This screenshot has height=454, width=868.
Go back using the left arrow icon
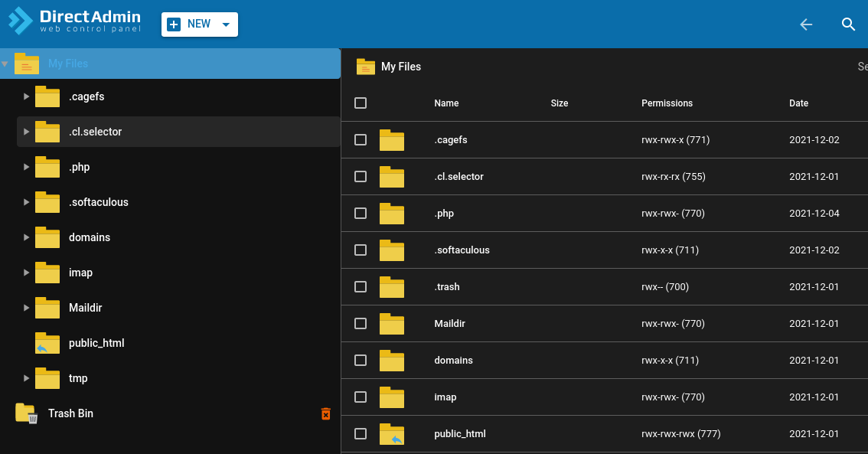point(806,24)
